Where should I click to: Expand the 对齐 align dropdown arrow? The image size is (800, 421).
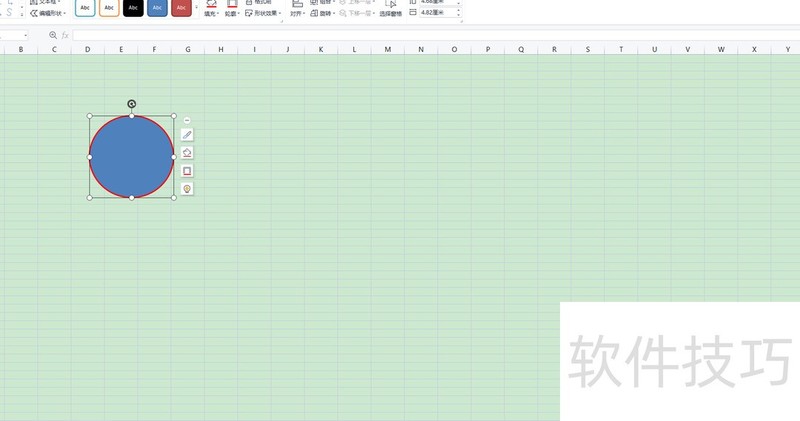tap(304, 14)
